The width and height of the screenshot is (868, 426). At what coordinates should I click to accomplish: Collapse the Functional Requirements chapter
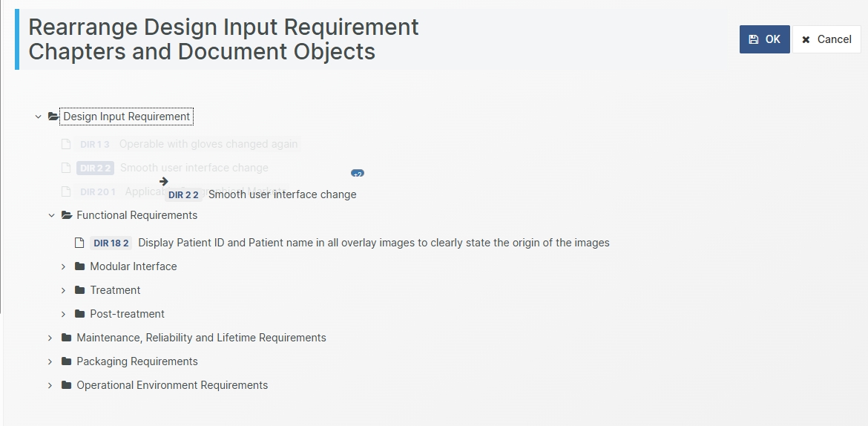[x=52, y=215]
